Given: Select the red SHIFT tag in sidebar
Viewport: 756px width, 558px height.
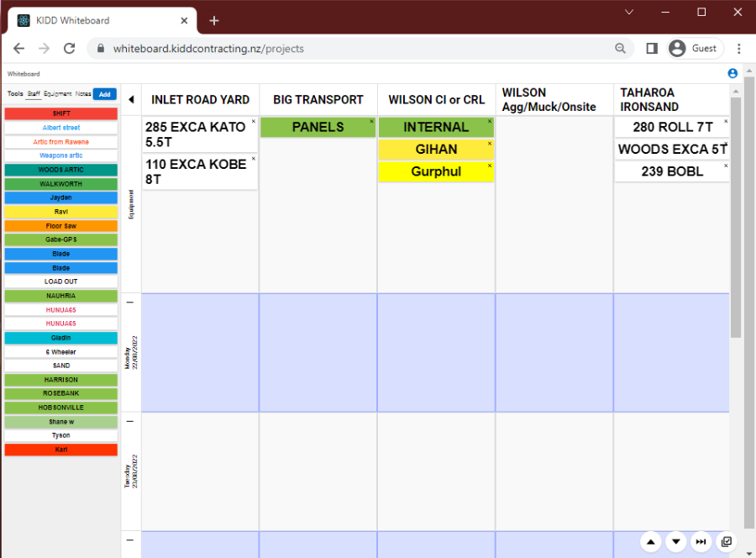Looking at the screenshot, I should pos(60,113).
